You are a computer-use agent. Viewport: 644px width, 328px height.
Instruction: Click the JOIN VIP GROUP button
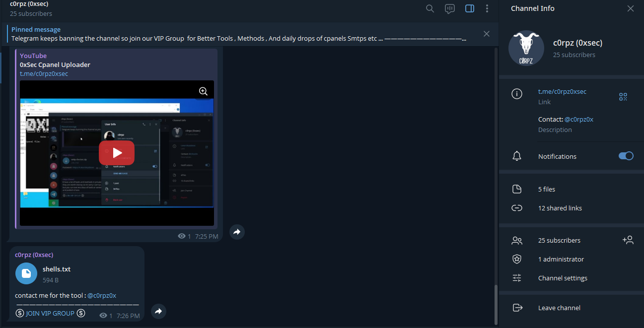(x=50, y=313)
